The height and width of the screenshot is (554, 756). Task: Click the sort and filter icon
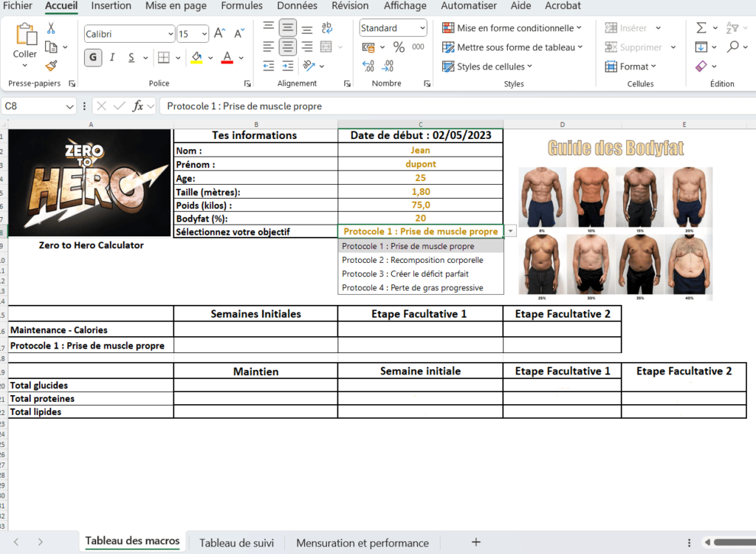coord(732,27)
